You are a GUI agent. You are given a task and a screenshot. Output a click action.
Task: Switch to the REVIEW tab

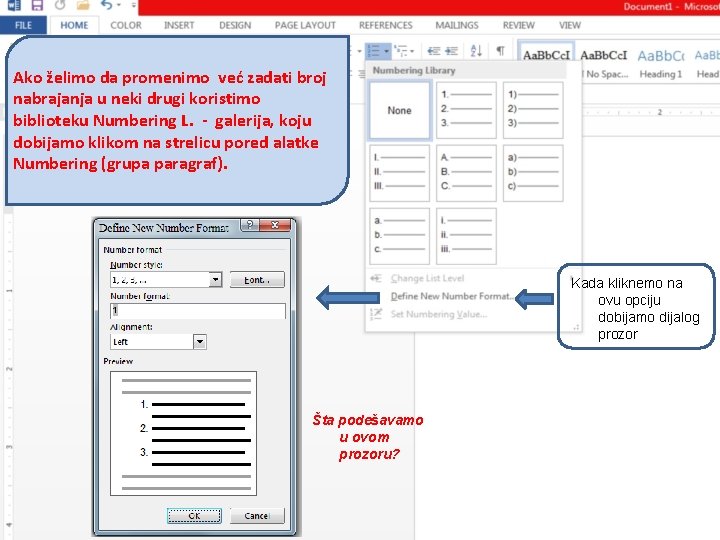click(518, 25)
